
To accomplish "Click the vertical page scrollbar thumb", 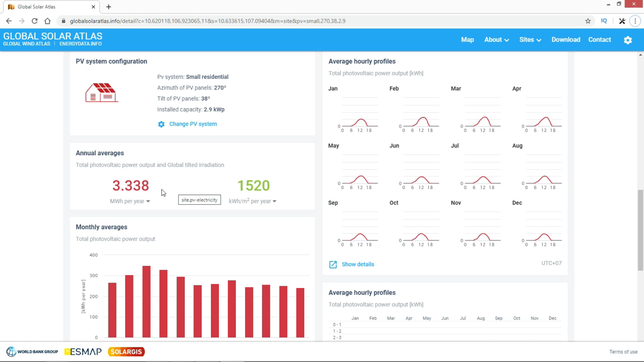I will click(640, 230).
